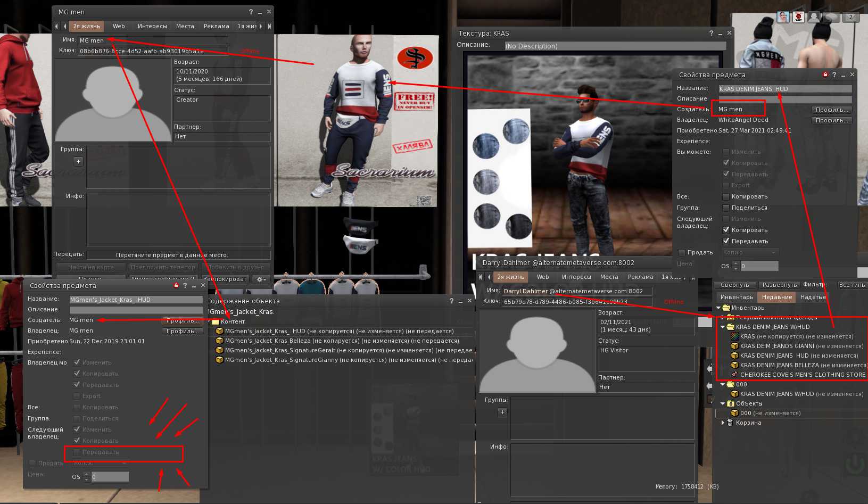Switch to Инвентарь inventory tab
This screenshot has width=868, height=504.
(x=737, y=297)
